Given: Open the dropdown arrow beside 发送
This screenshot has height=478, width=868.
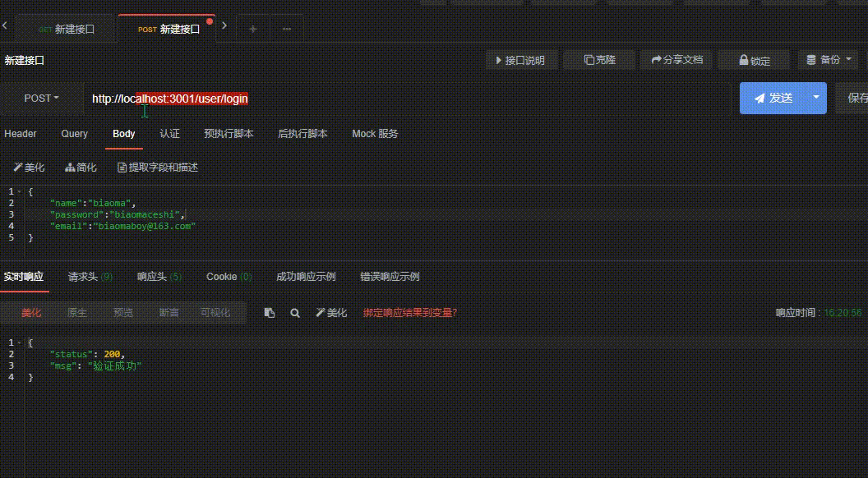Looking at the screenshot, I should 816,98.
